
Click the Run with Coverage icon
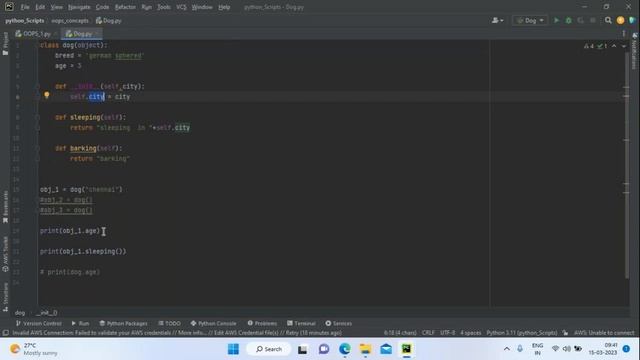coord(580,20)
